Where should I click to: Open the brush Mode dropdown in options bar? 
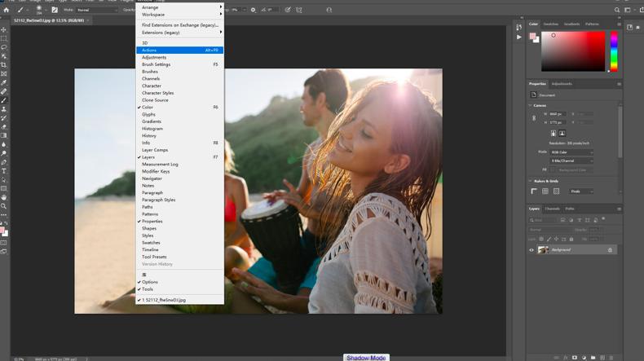(x=97, y=10)
